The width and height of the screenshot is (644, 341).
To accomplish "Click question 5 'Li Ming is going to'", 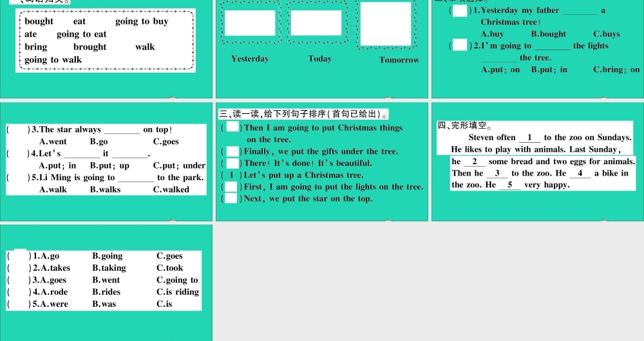I will coord(117,178).
